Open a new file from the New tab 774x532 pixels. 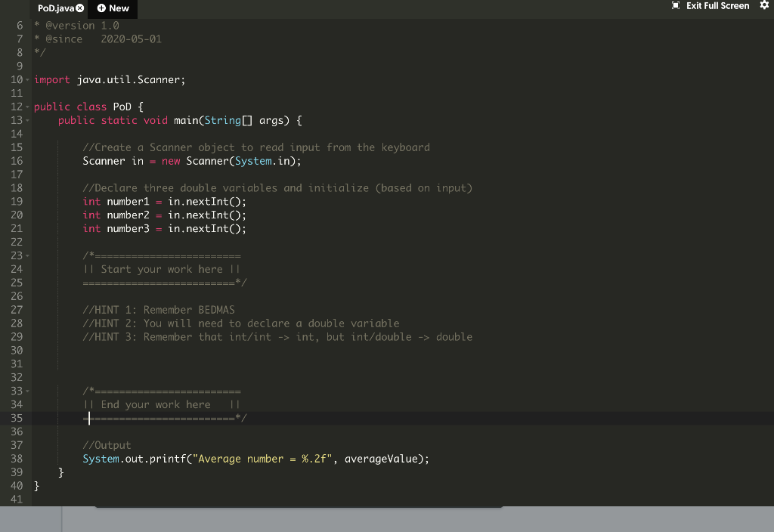coord(113,8)
